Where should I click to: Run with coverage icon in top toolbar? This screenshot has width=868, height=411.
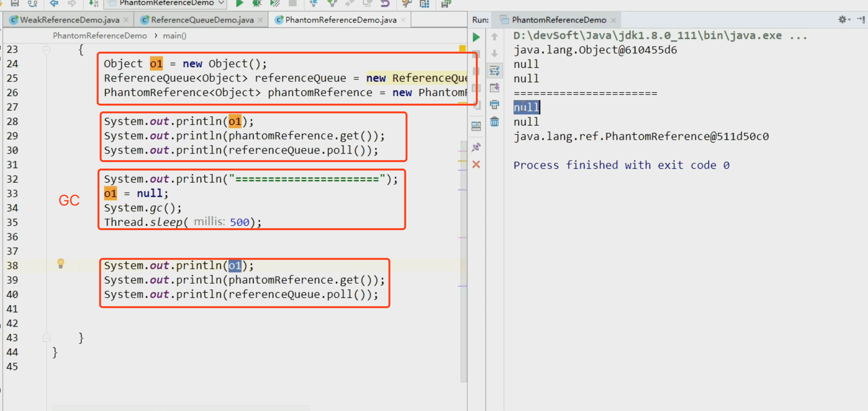coord(275,3)
